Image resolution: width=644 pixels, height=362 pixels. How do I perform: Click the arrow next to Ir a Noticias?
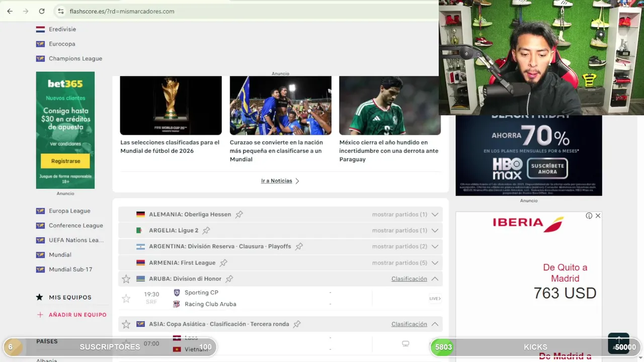(297, 181)
